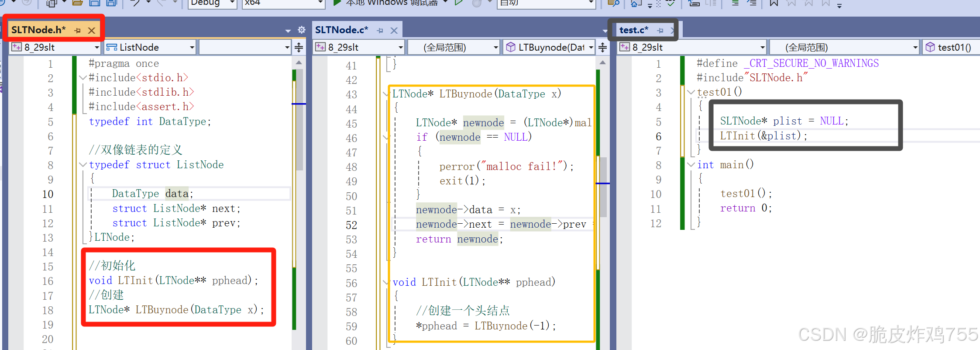Click "struct ListNode* prev;" line

coord(176,223)
